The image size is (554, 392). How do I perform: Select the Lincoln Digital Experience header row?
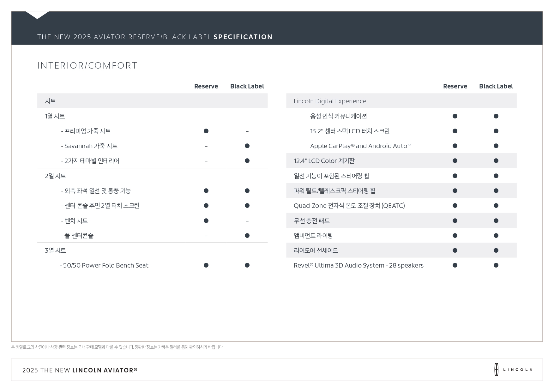point(401,101)
